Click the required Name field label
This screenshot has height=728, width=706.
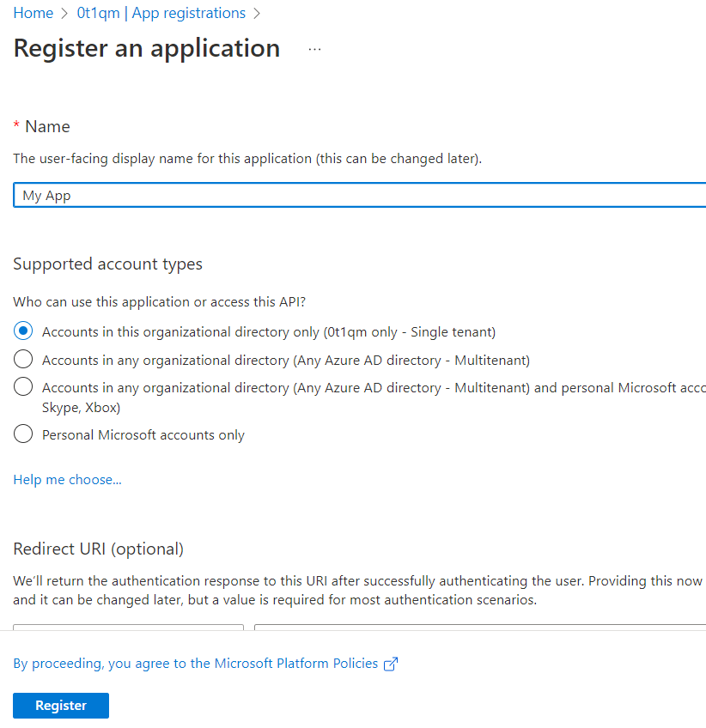[x=47, y=127]
